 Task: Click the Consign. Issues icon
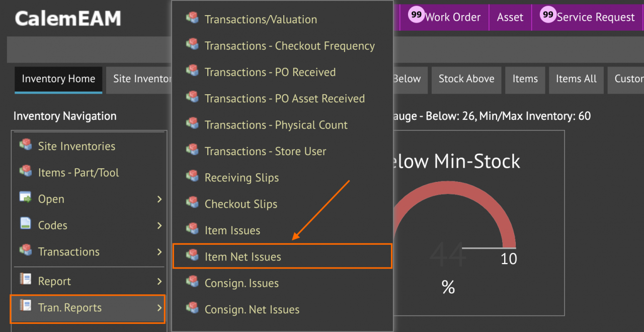point(192,282)
